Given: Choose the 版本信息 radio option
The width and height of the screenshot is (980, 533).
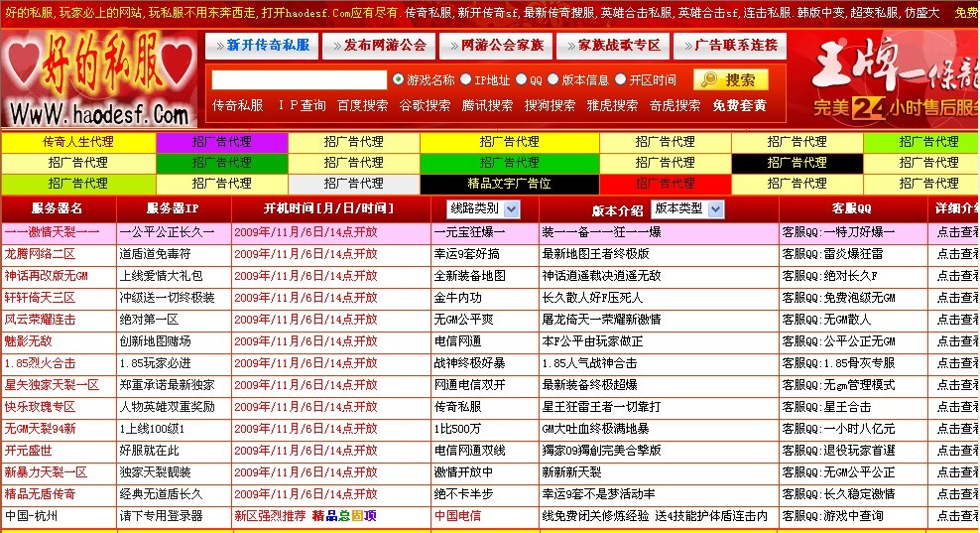Looking at the screenshot, I should [x=553, y=79].
